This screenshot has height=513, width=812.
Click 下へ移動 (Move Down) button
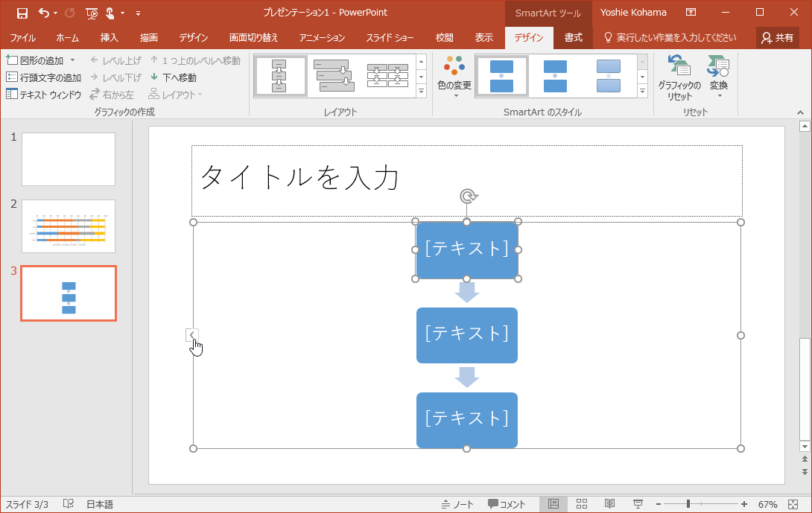(173, 77)
